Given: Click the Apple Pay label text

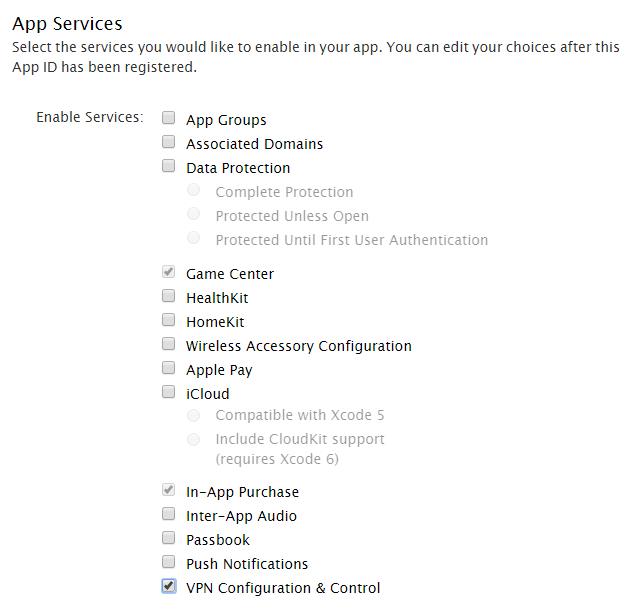Looking at the screenshot, I should (x=219, y=370).
